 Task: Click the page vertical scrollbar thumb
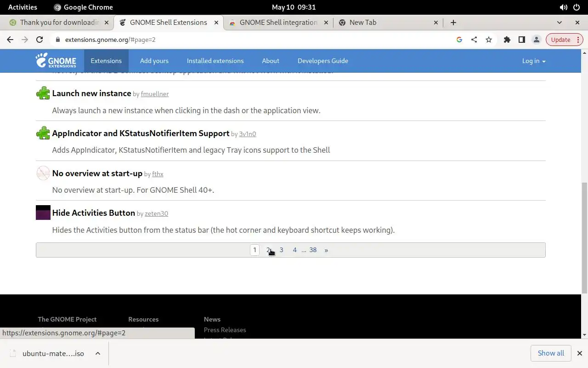coord(584,238)
